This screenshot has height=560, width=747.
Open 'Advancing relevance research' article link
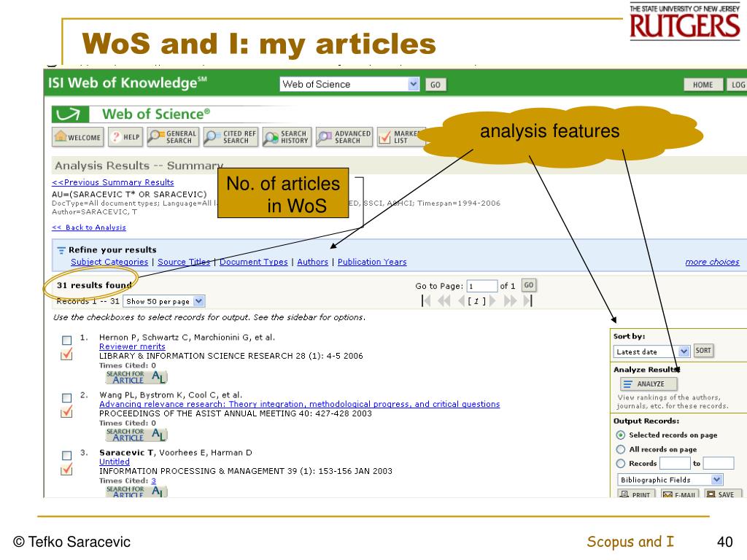coord(300,404)
